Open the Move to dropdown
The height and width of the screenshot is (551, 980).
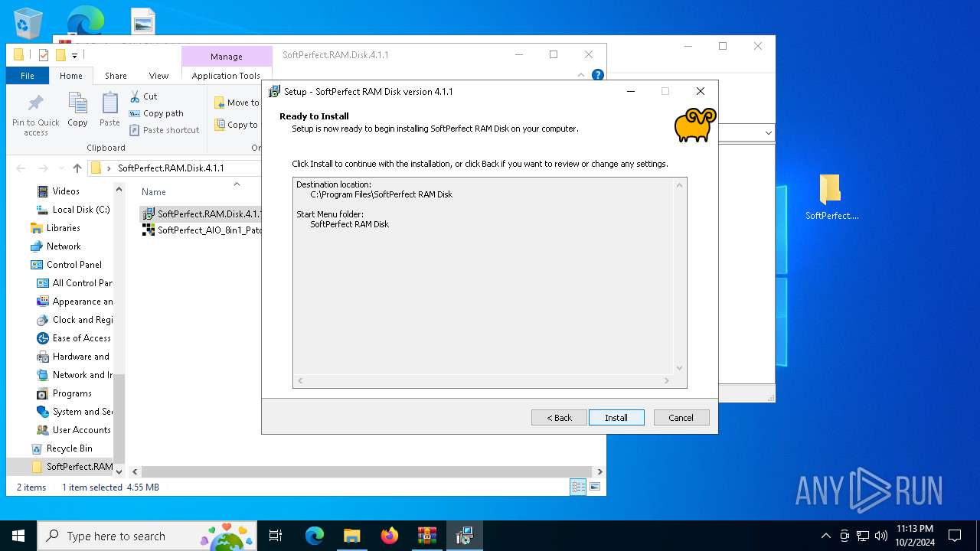pos(237,103)
